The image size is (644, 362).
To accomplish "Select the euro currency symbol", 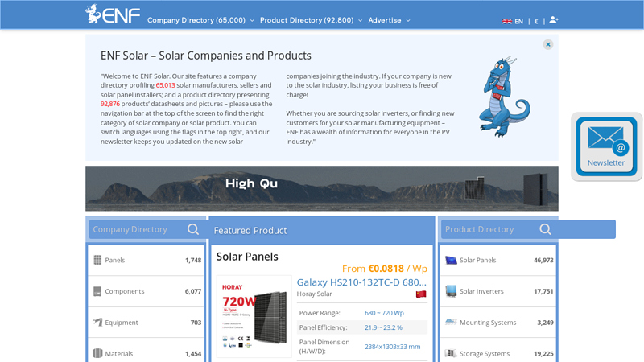I will click(x=536, y=22).
